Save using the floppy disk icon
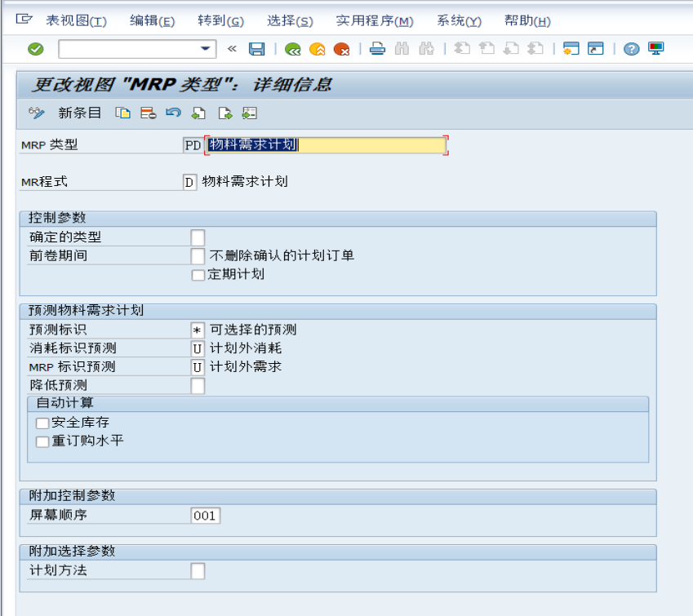The width and height of the screenshot is (693, 616). click(257, 49)
